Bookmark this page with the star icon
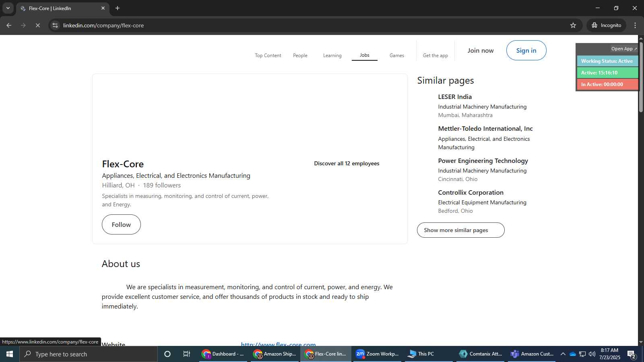Image resolution: width=644 pixels, height=362 pixels. 573,25
